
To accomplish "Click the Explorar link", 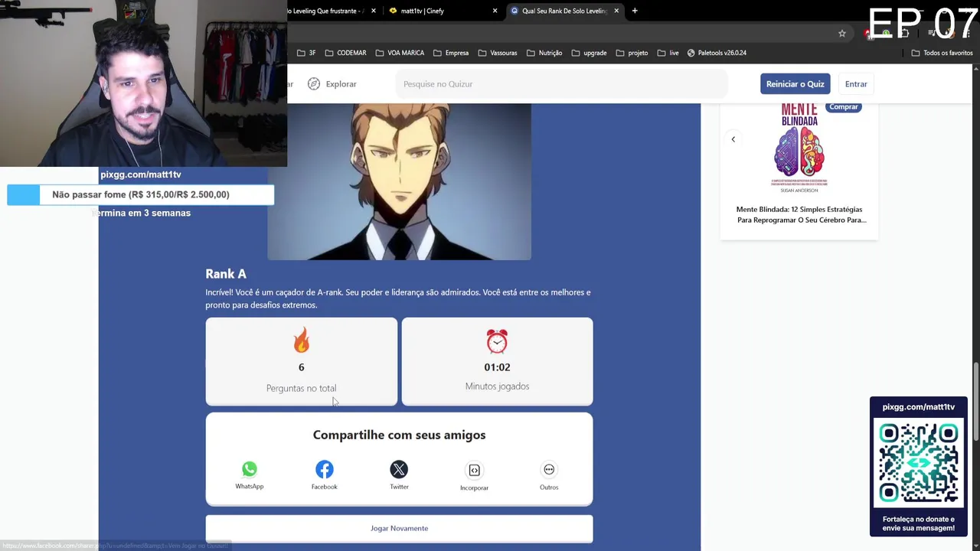I will click(341, 84).
